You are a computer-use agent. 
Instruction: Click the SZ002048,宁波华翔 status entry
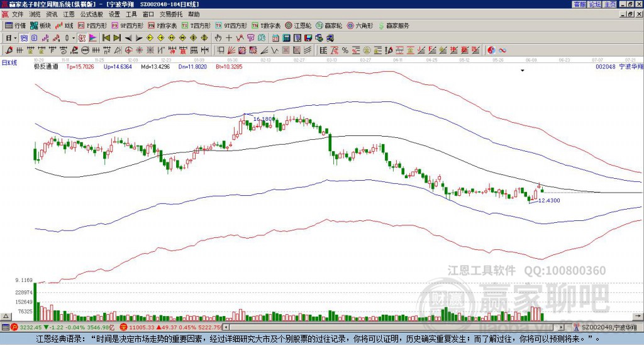click(607, 327)
